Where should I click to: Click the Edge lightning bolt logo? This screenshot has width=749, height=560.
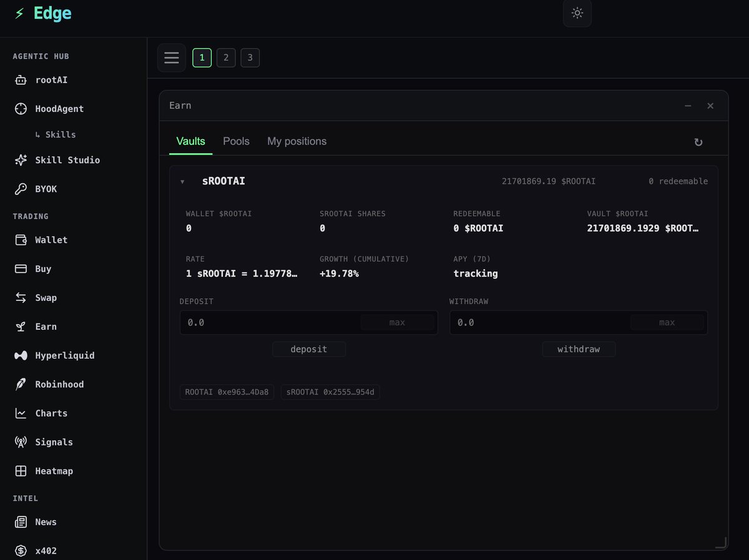click(x=20, y=13)
